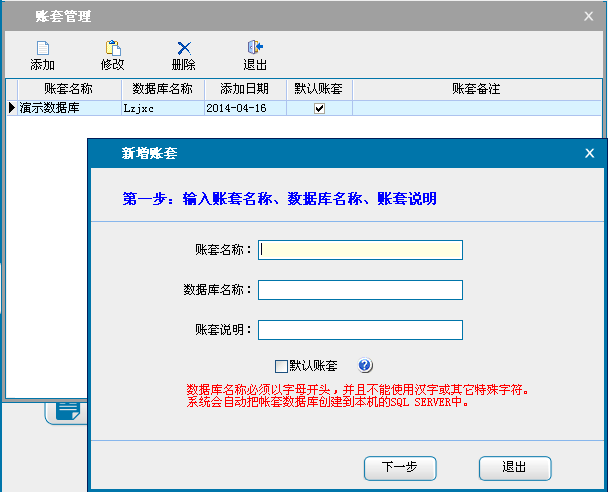This screenshot has height=492, width=608.
Task: Select the Lzjxc database name cell
Action: point(162,108)
